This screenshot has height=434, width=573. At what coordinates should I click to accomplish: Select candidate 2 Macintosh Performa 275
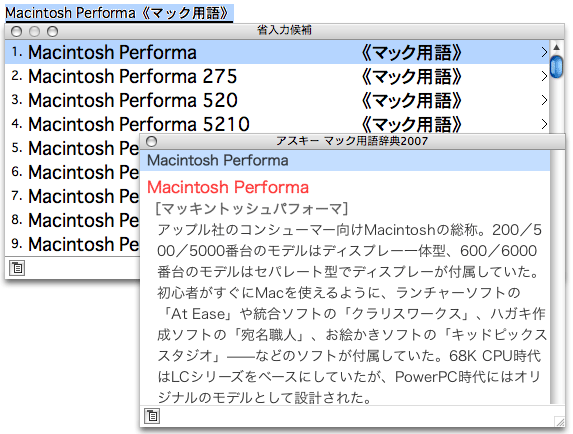point(277,76)
